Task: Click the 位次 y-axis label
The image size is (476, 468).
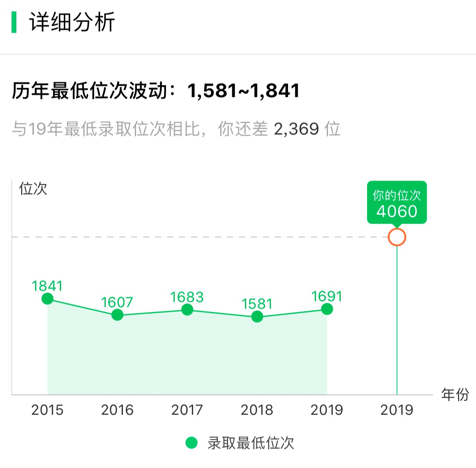Action: point(33,189)
